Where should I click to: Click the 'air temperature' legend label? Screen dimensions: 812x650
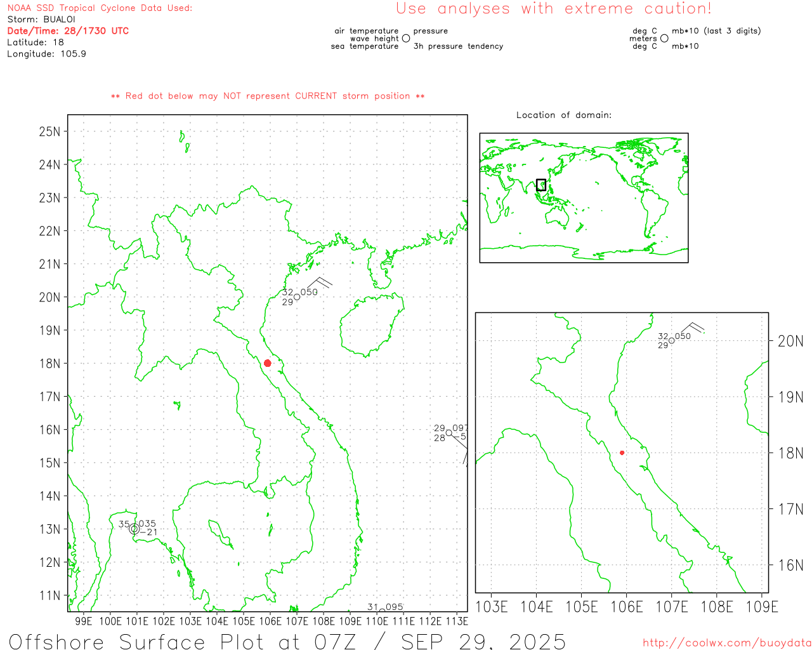pyautogui.click(x=367, y=31)
